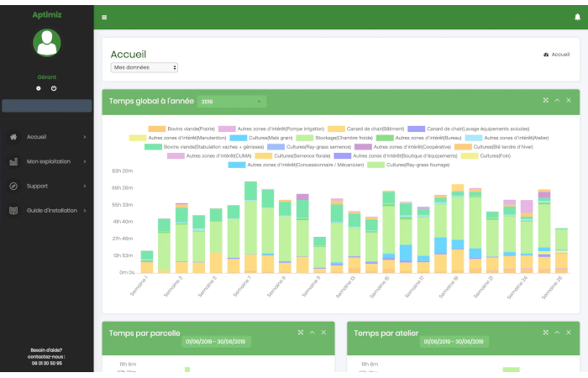This screenshot has height=378, width=588.
Task: Collapse the Temps par atelier panel
Action: pyautogui.click(x=557, y=333)
